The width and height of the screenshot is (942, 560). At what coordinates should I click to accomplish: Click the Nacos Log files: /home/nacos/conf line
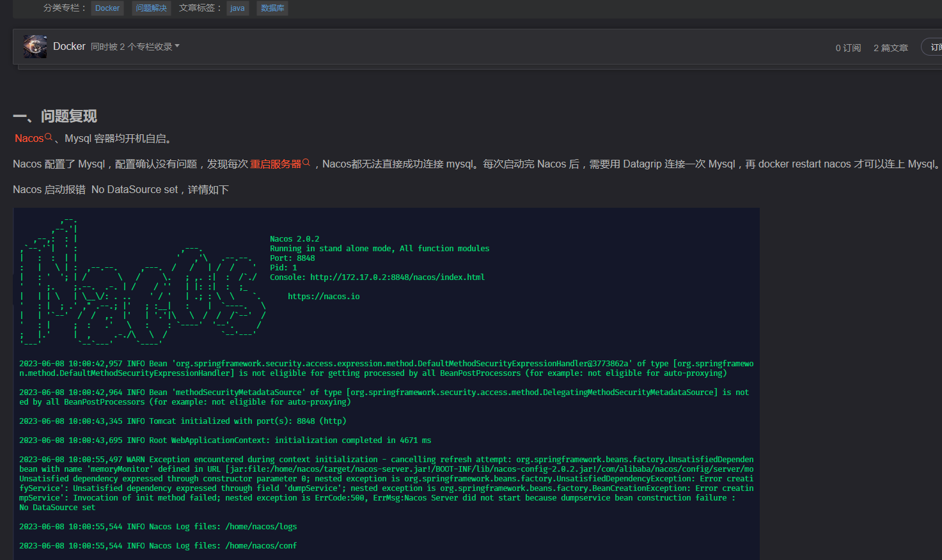pos(158,546)
